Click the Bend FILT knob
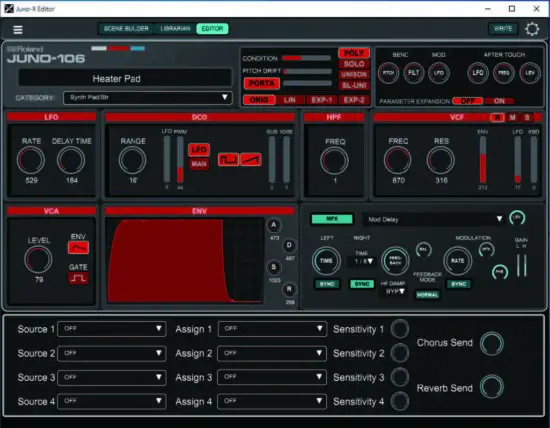 tap(414, 73)
